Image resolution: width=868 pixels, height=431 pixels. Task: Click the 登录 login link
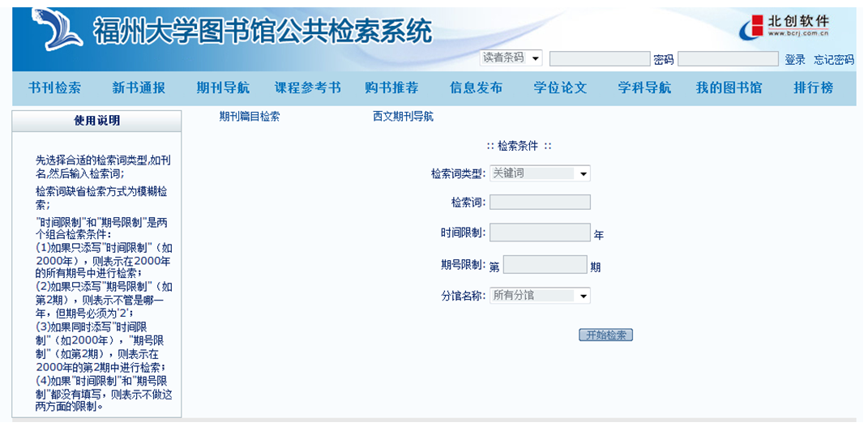[795, 60]
